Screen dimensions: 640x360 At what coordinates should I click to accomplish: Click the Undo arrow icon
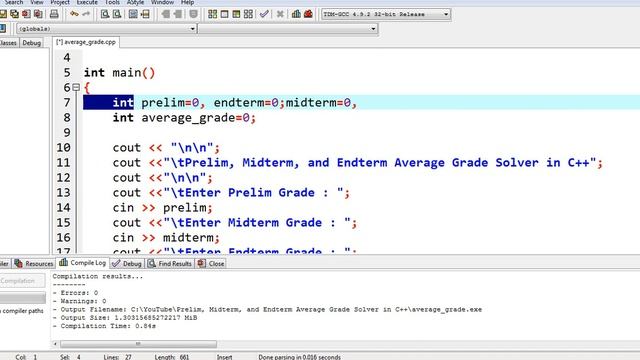coord(74,14)
